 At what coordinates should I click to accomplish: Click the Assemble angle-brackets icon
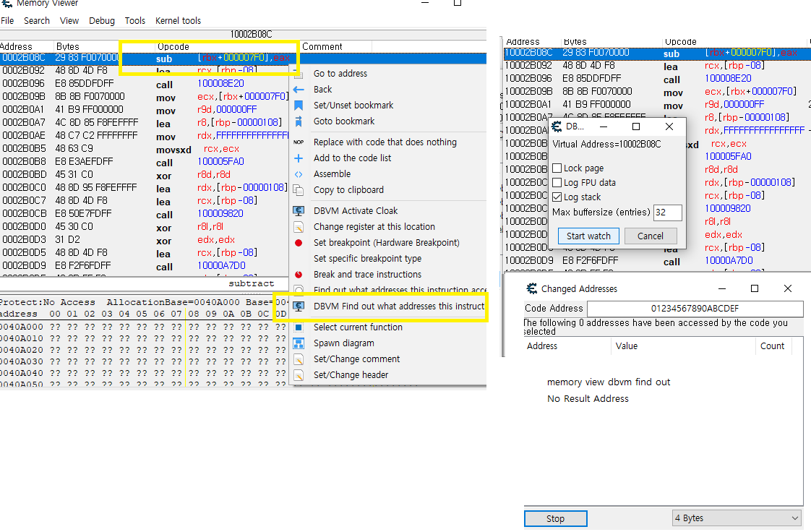coord(299,173)
